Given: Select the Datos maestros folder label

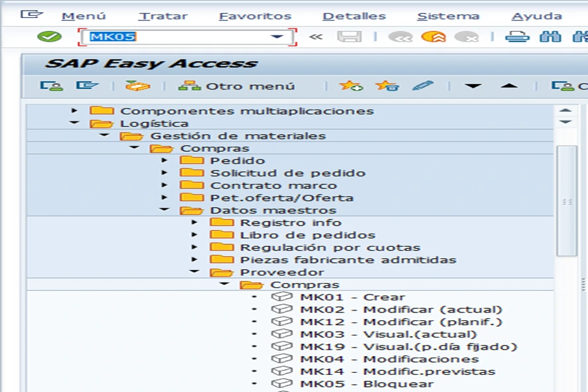Looking at the screenshot, I should tap(273, 210).
